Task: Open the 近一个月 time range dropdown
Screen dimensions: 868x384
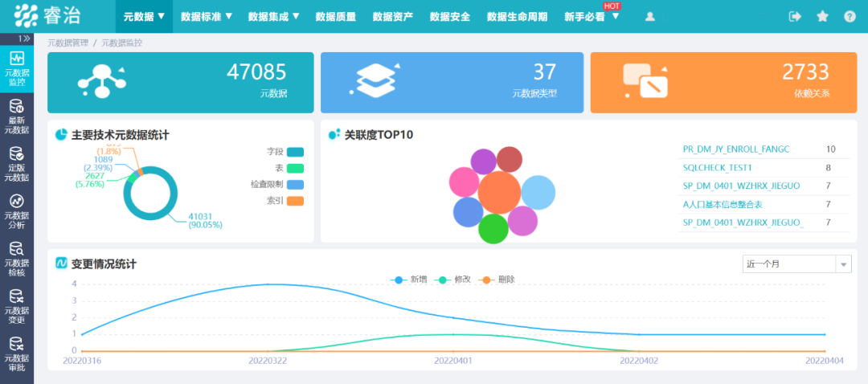Action: [x=796, y=264]
